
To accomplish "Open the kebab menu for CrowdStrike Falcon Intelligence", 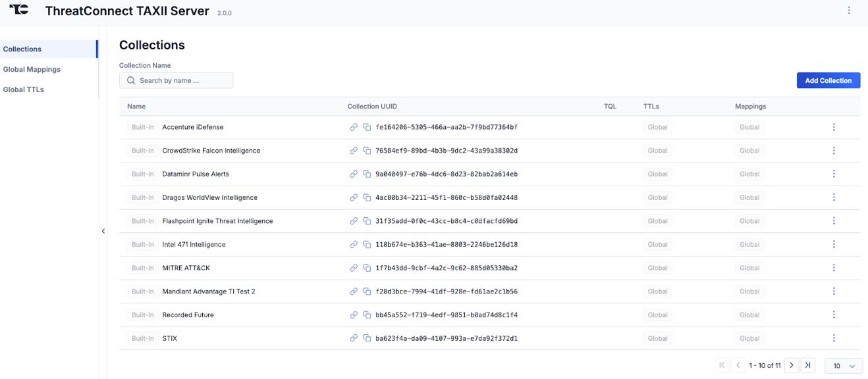I will coord(834,150).
